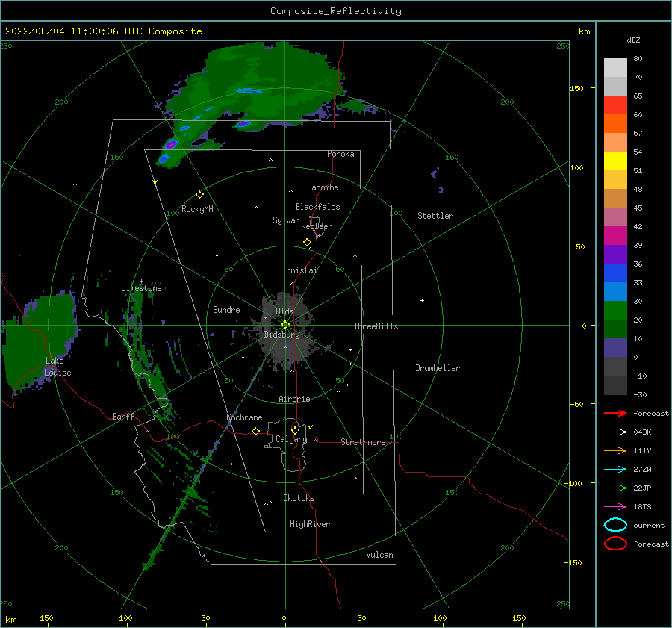Select the magenta swatch between 42 and 39 dBZ
The image size is (672, 628).
[x=615, y=235]
